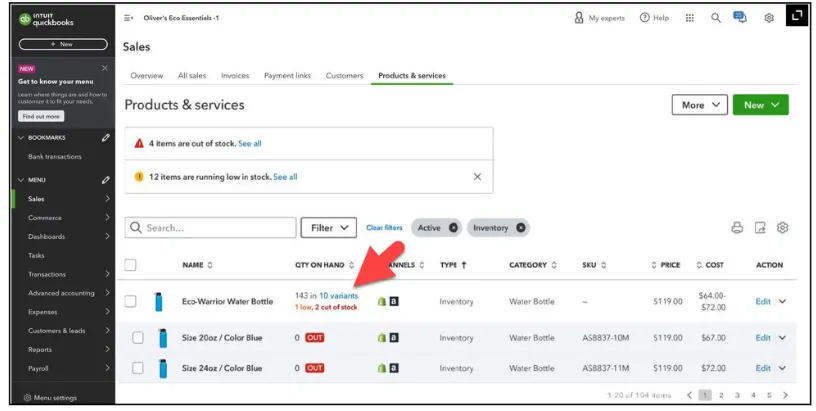The width and height of the screenshot is (816, 411).
Task: Switch to the Invoices tab
Action: (x=235, y=75)
